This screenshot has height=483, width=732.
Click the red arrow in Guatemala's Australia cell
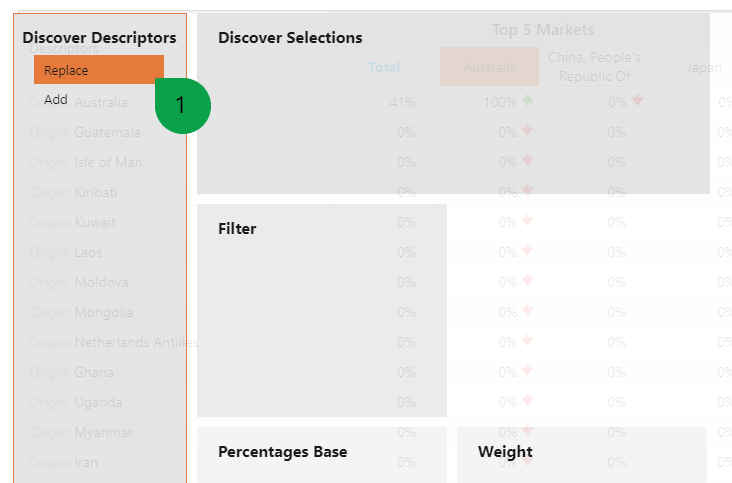pos(528,130)
